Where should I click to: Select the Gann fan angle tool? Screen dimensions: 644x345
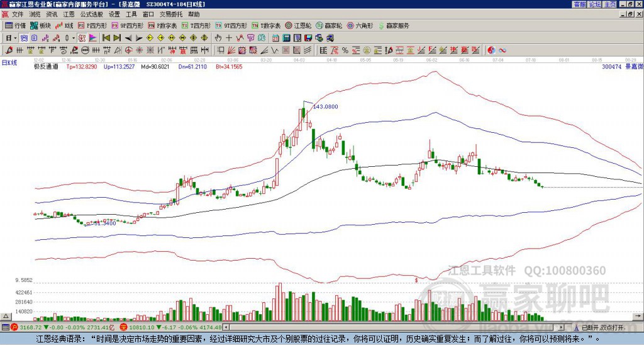coord(231,50)
